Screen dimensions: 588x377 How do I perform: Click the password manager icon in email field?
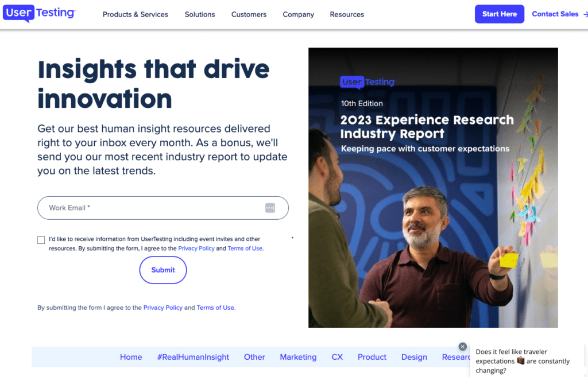270,208
